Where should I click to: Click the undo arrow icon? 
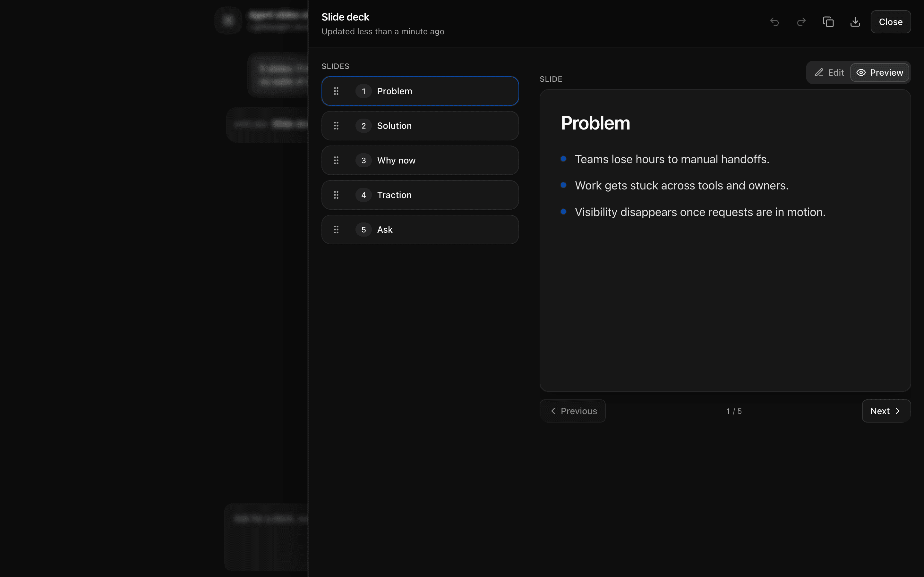coord(774,22)
